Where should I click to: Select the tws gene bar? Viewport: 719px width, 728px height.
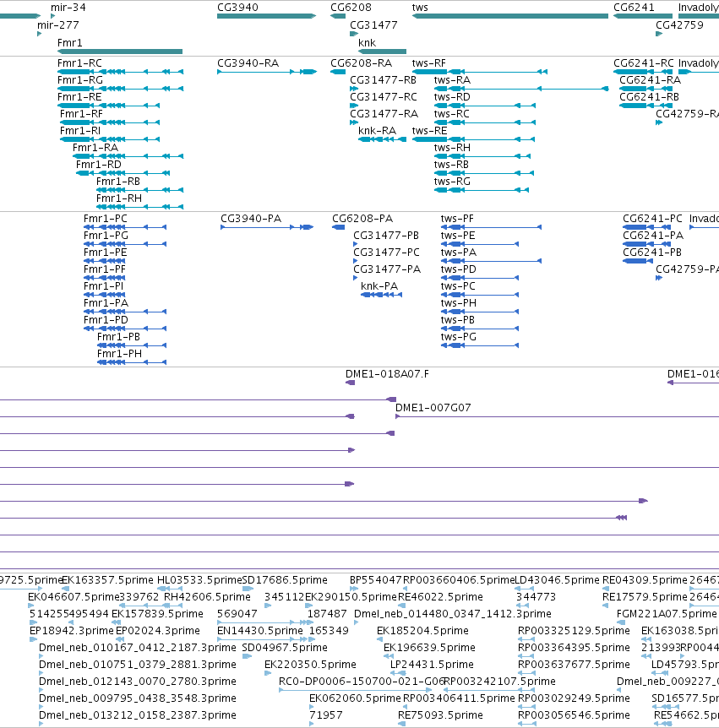[x=510, y=16]
